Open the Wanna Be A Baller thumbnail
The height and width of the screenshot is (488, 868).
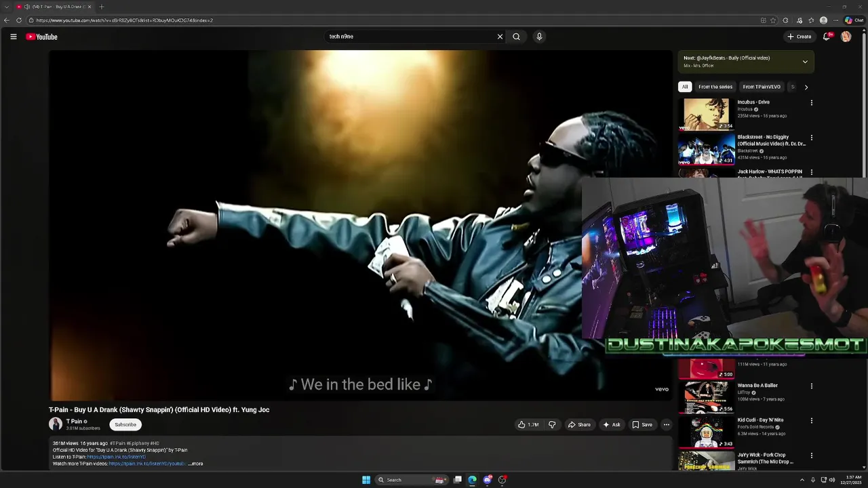tap(707, 397)
